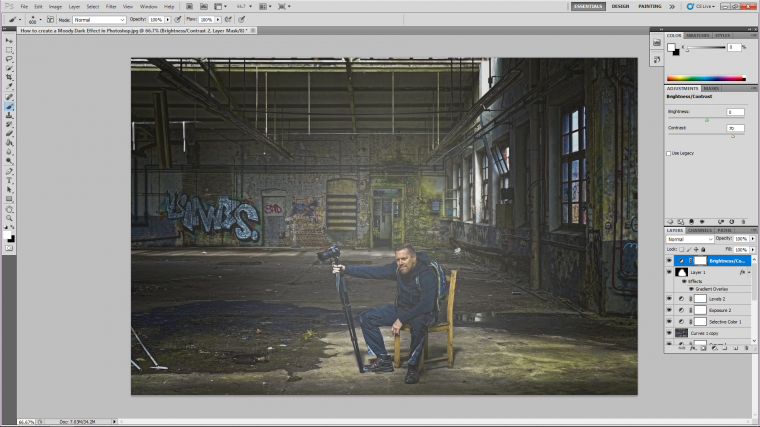760x427 pixels.
Task: Hide the Levels 2 layer
Action: coord(669,299)
